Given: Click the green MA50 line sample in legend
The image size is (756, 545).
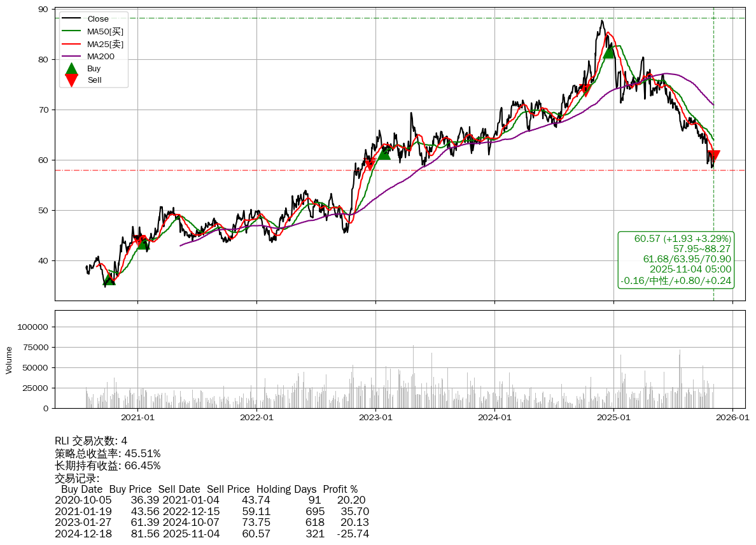Looking at the screenshot, I should click(x=72, y=31).
